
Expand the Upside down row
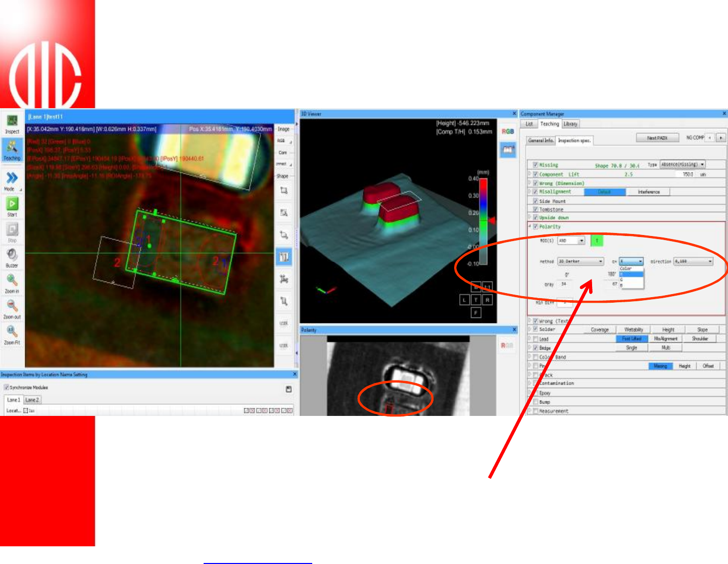530,217
